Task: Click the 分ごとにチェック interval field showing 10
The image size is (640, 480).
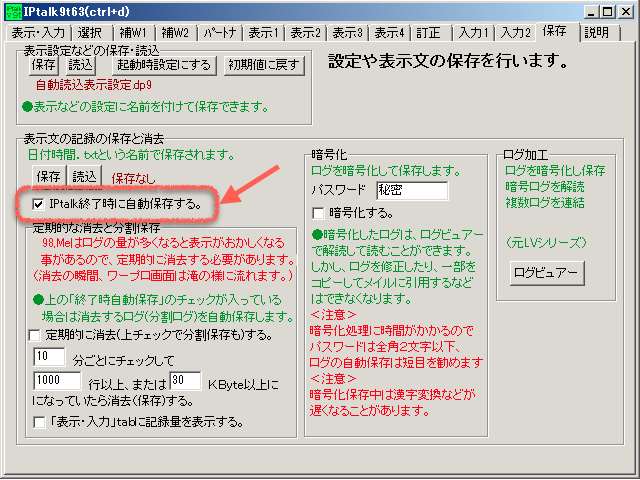Action: pos(49,357)
